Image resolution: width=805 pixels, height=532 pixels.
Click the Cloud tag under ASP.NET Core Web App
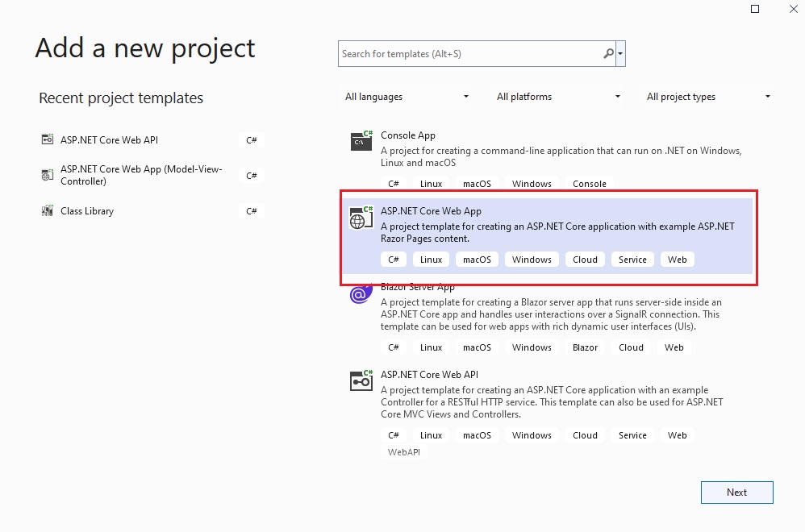(585, 260)
